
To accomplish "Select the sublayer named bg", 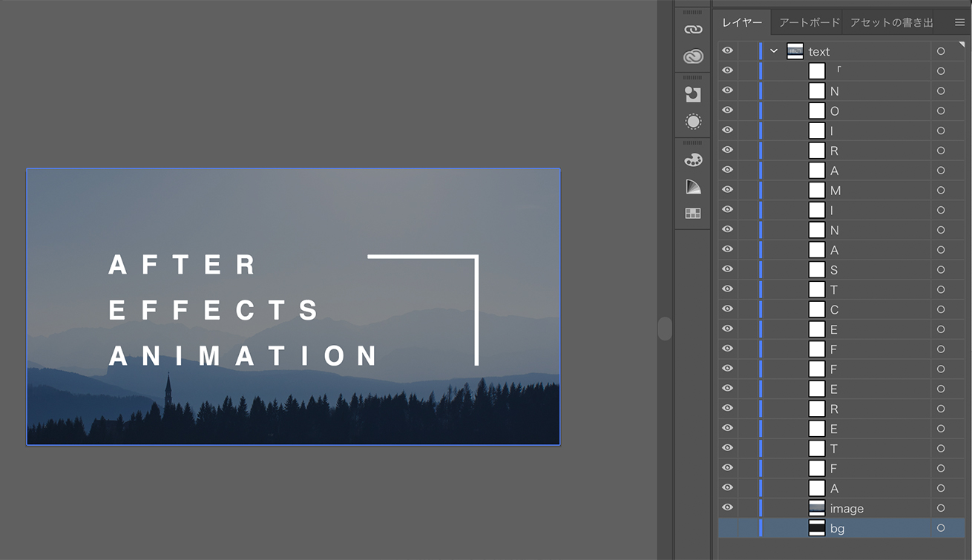I will coord(837,528).
